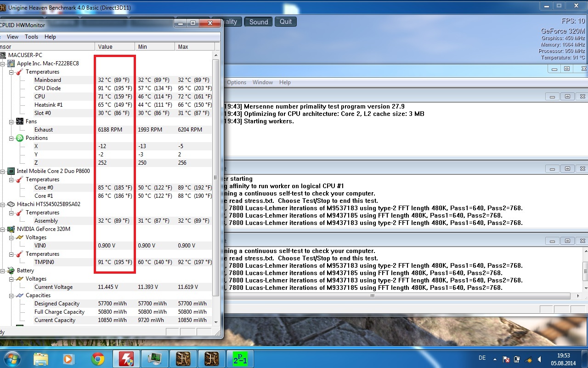Screen dimensions: 588x368
Task: Select the Exhaust fan row
Action: point(106,130)
